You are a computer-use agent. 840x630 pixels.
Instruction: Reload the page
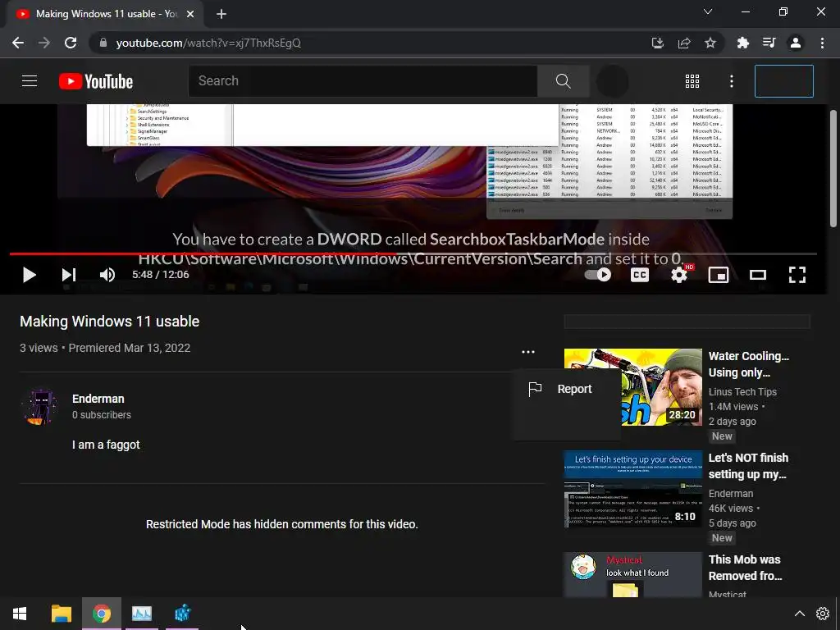[71, 43]
